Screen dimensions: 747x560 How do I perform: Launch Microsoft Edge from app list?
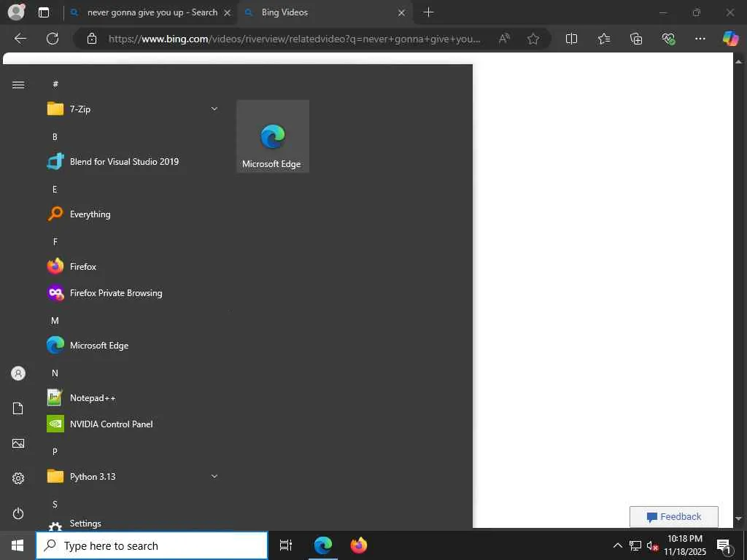[133, 345]
